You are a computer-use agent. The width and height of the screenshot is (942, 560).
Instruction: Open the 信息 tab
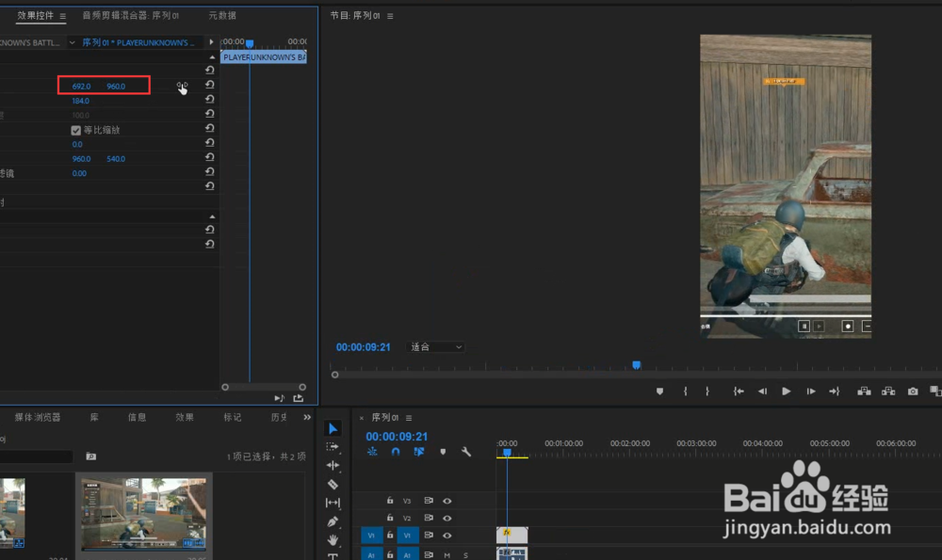coord(137,417)
